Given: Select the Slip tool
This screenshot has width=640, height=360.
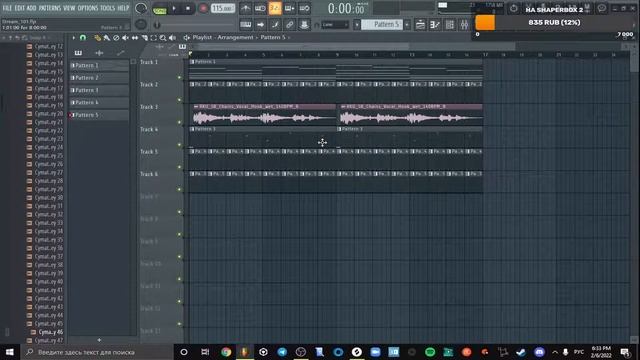Looking at the screenshot, I should (135, 38).
